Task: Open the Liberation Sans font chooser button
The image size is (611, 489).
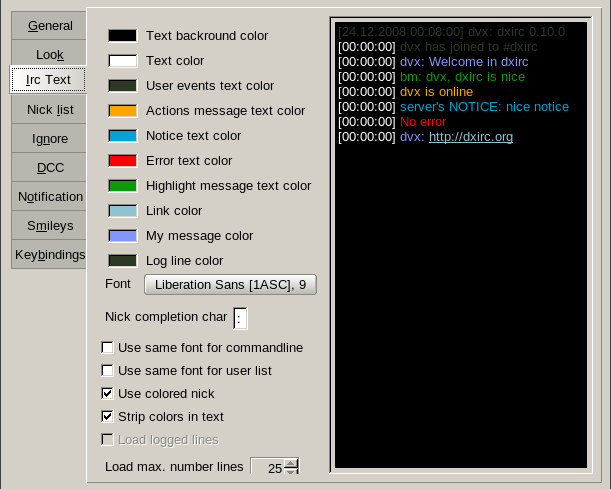Action: pyautogui.click(x=230, y=285)
